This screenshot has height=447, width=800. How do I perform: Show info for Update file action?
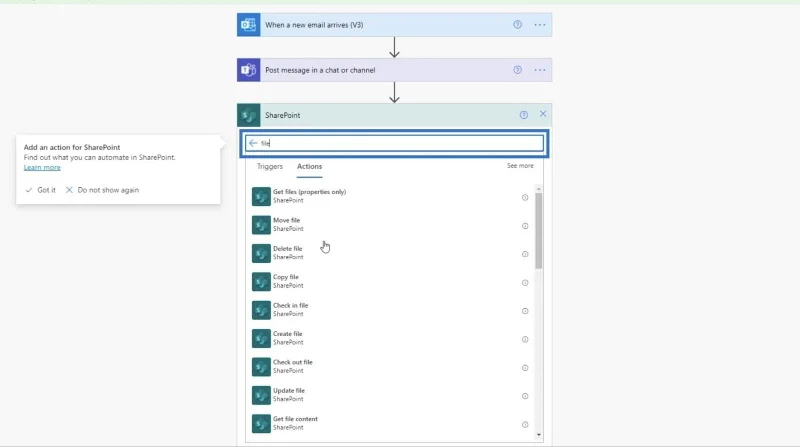(x=525, y=396)
